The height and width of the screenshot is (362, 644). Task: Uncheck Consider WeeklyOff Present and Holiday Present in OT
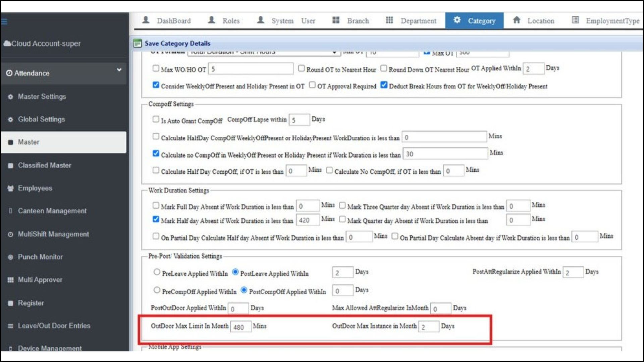click(x=156, y=85)
